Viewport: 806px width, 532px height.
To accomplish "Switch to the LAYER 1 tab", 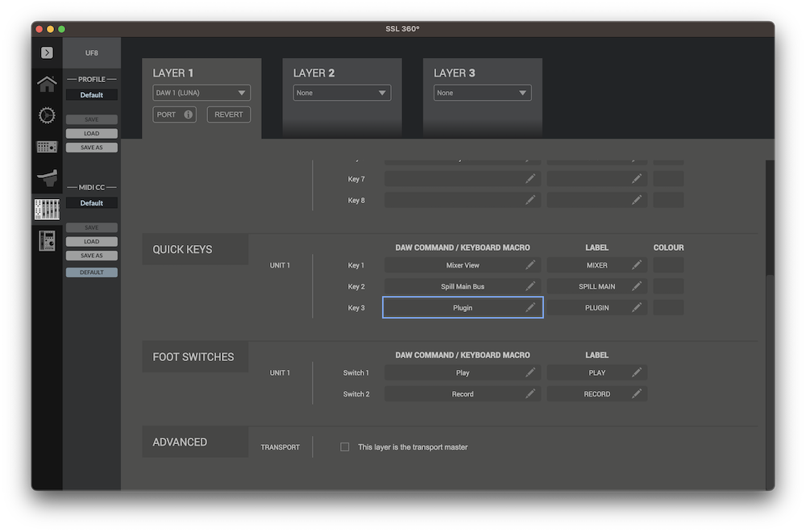I will pos(173,73).
